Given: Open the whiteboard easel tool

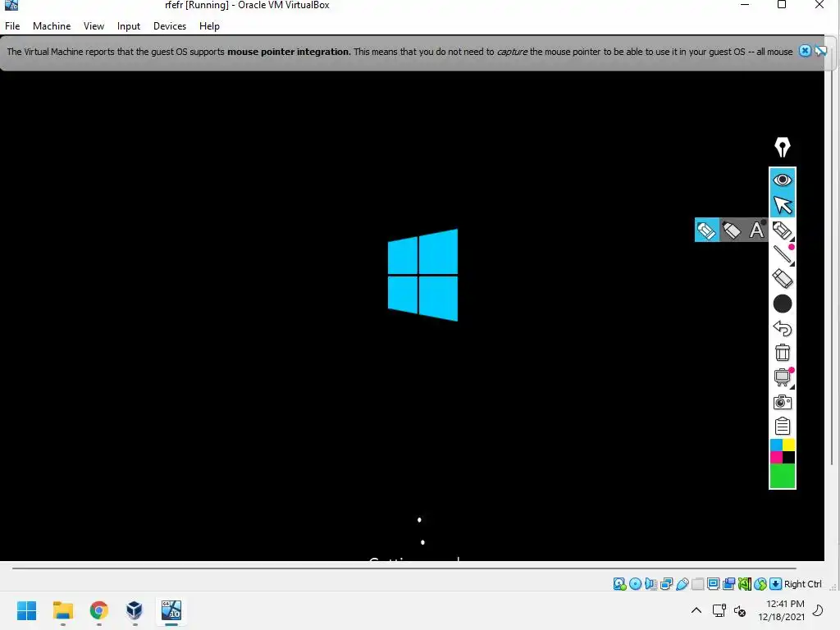Looking at the screenshot, I should (x=782, y=377).
